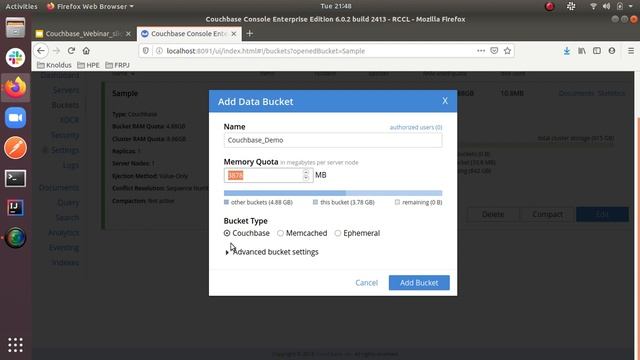
Task: Click the remaining legend swatch
Action: tap(397, 202)
